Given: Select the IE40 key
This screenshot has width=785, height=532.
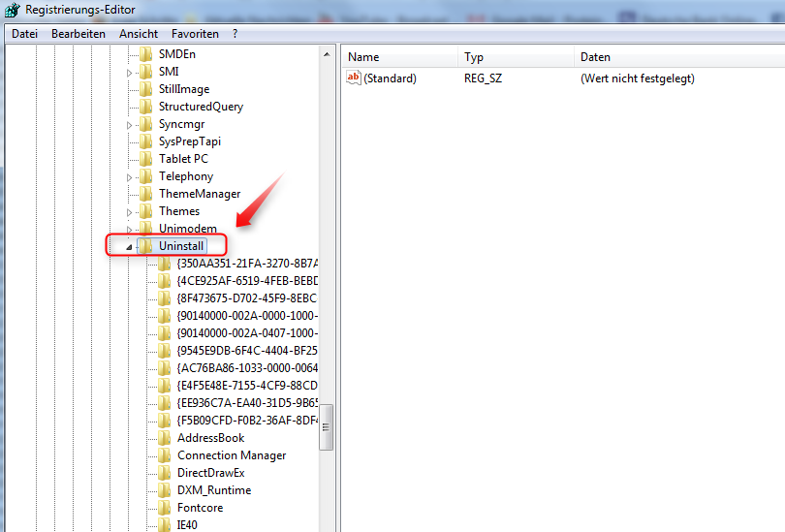Looking at the screenshot, I should [187, 525].
